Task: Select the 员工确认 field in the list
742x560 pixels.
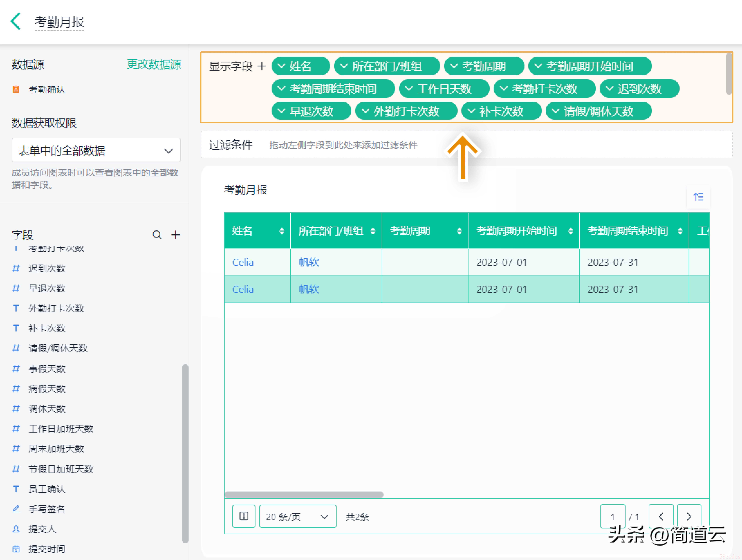Action: click(x=47, y=489)
